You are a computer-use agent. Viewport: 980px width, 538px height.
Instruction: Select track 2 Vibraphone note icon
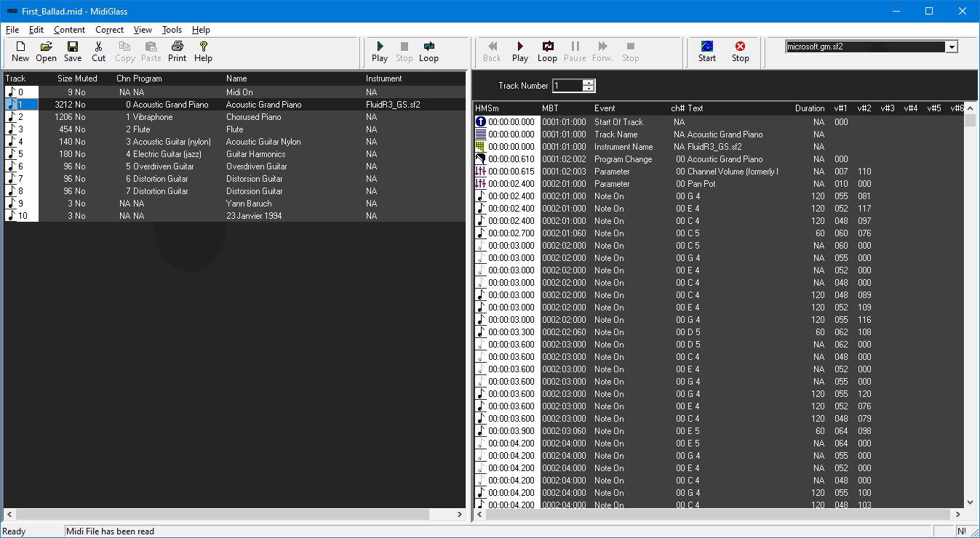[11, 117]
